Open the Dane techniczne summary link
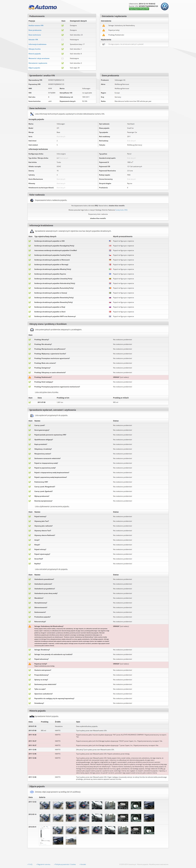Viewport: 196px width, 868px height. tap(35, 35)
